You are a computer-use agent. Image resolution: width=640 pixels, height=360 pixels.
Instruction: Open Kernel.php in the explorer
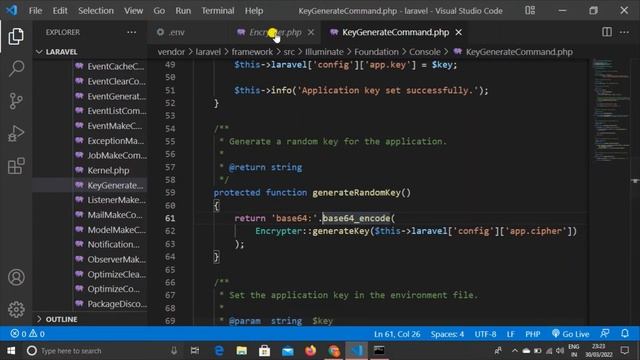pos(108,170)
